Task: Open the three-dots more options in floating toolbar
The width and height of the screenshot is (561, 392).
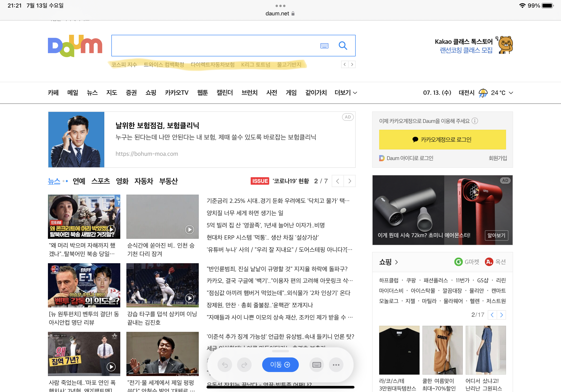Action: pyautogui.click(x=336, y=365)
